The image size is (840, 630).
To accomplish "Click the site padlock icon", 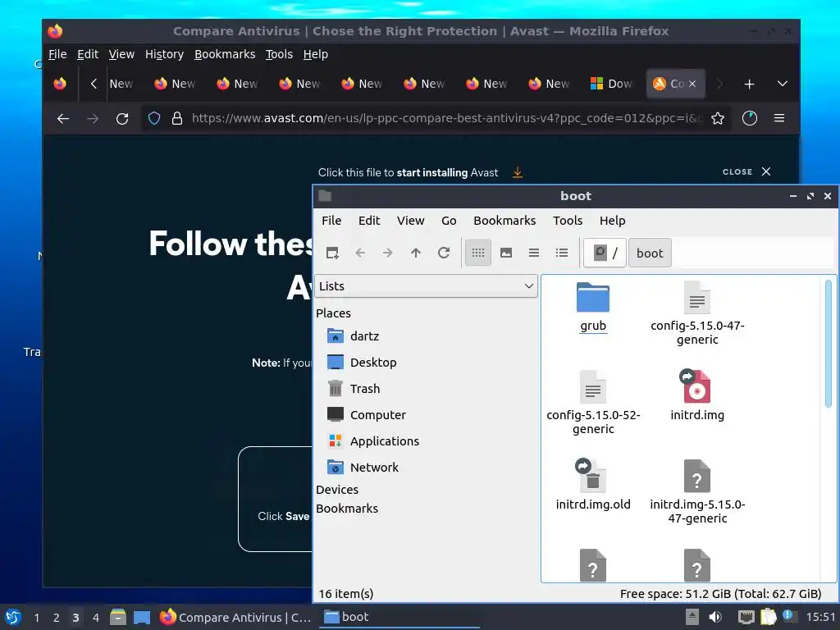I will 177,118.
